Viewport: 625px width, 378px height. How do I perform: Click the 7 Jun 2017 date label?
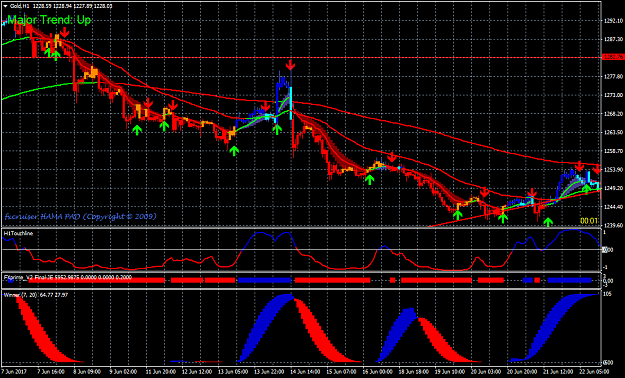coord(14,372)
